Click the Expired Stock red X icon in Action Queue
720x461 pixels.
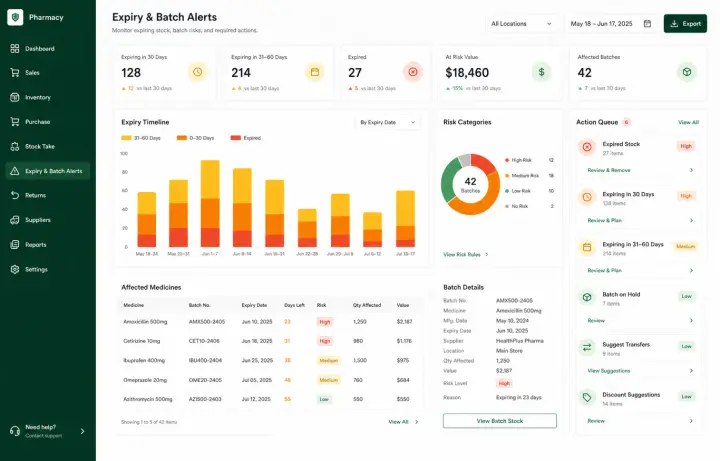click(587, 147)
